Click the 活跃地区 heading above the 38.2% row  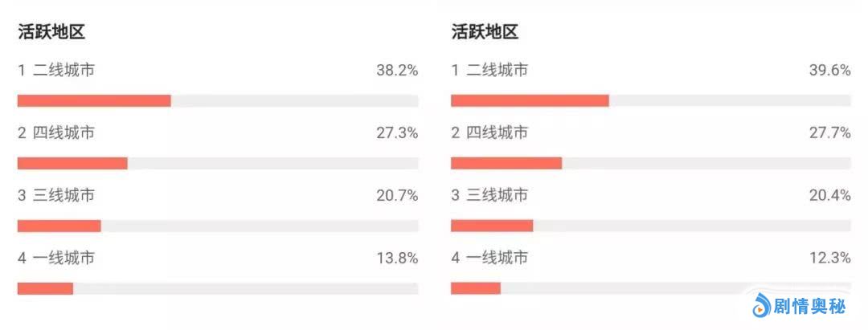pyautogui.click(x=51, y=32)
